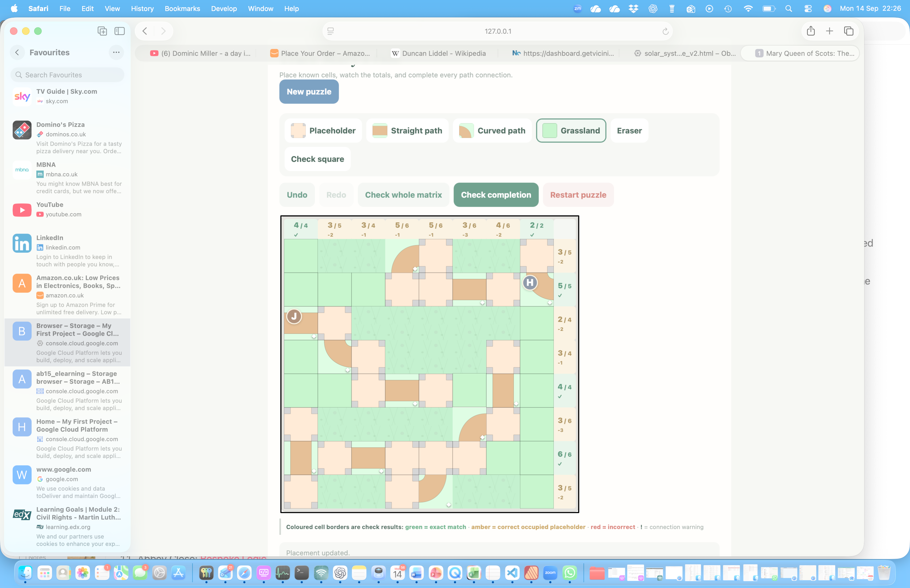Switch to dashboard.getvicini tab
This screenshot has height=588, width=910.
point(563,53)
